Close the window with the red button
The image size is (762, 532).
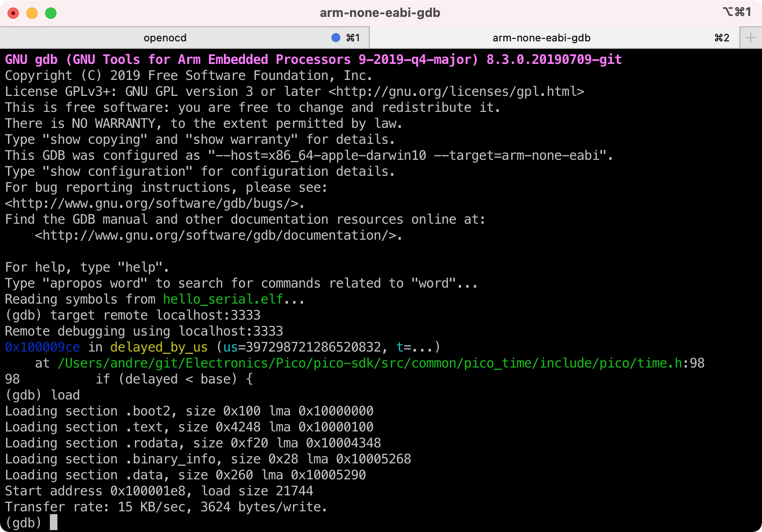tap(13, 13)
